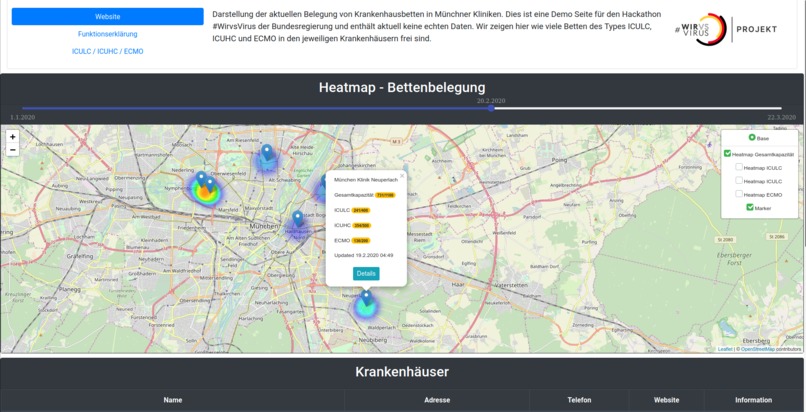The image size is (806, 412).
Task: Click the ICULC yellow badge in popup
Action: (360, 210)
